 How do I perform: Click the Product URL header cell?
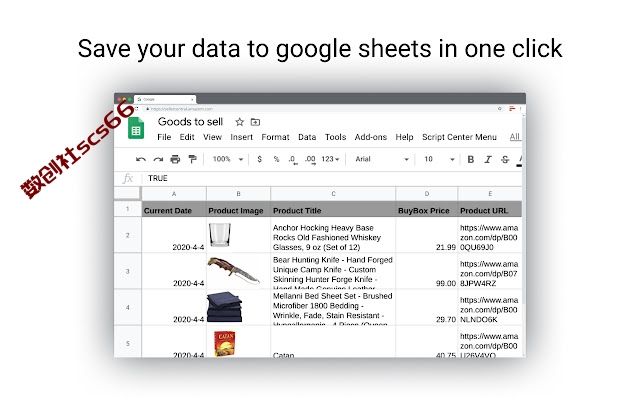tap(490, 209)
